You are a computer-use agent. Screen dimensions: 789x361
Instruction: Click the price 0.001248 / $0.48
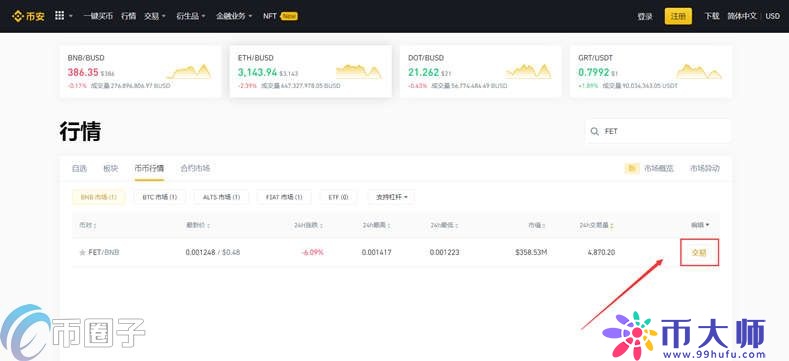(x=213, y=252)
